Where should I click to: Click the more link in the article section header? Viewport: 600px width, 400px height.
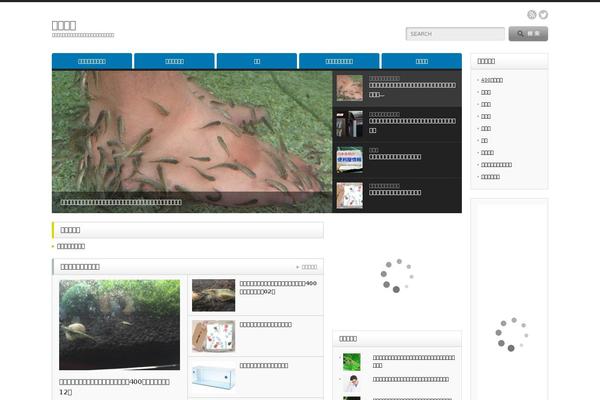(x=307, y=267)
